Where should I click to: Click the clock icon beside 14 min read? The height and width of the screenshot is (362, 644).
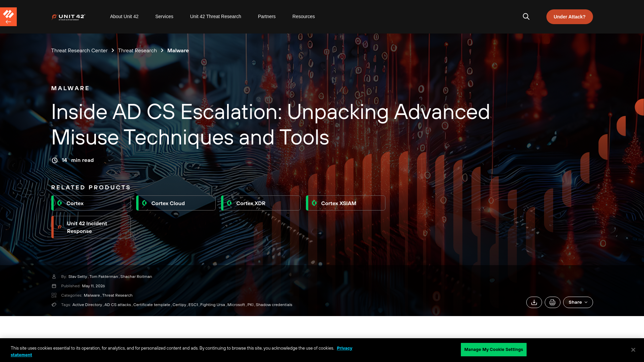pos(55,160)
